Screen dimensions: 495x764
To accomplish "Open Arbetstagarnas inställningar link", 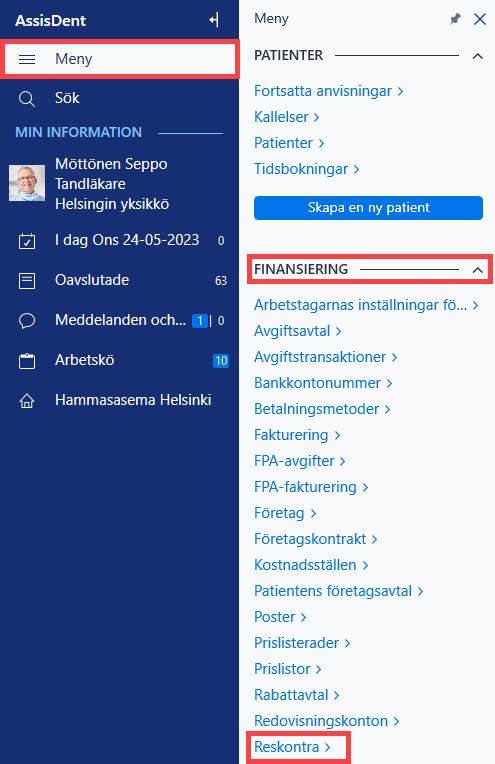I will [366, 305].
